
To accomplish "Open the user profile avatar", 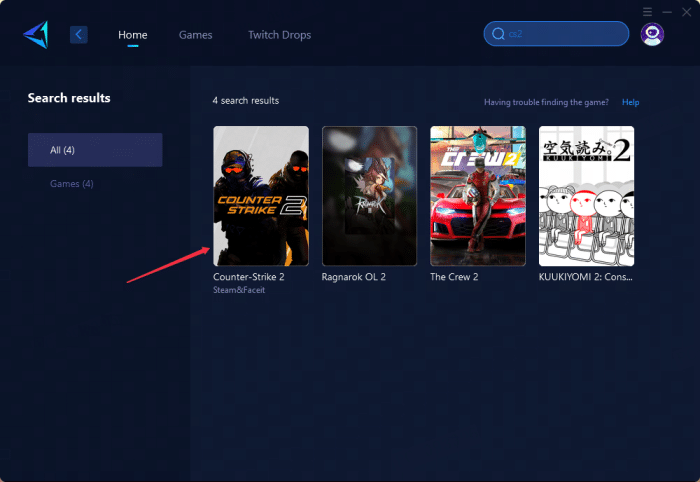I will coord(652,34).
